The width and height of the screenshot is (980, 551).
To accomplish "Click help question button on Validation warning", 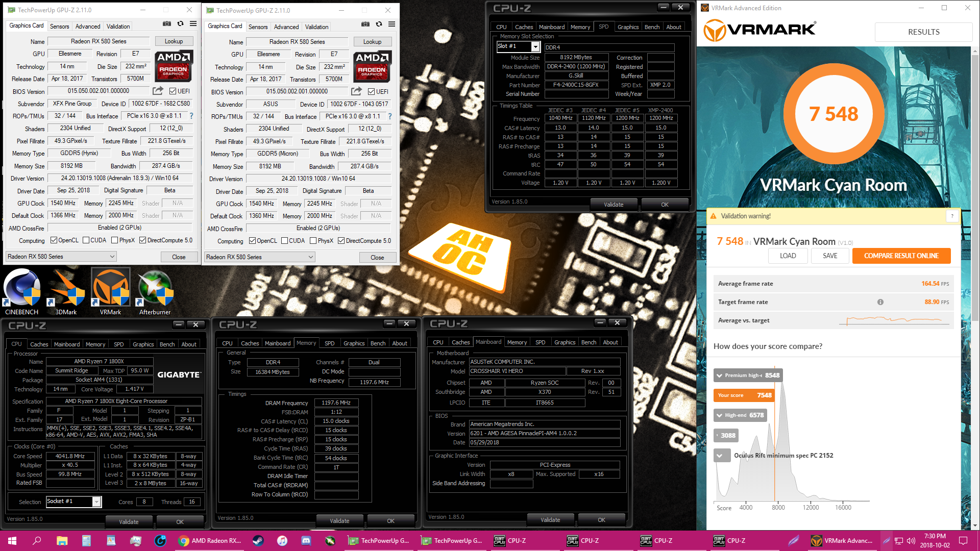I will point(952,216).
